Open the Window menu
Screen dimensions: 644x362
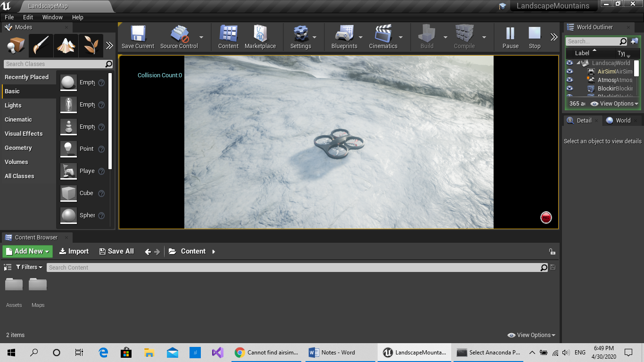[x=52, y=17]
